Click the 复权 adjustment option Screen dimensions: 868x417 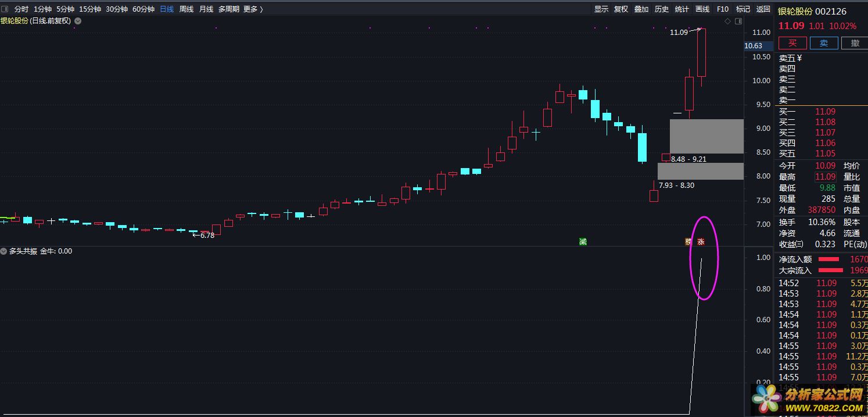[x=621, y=9]
